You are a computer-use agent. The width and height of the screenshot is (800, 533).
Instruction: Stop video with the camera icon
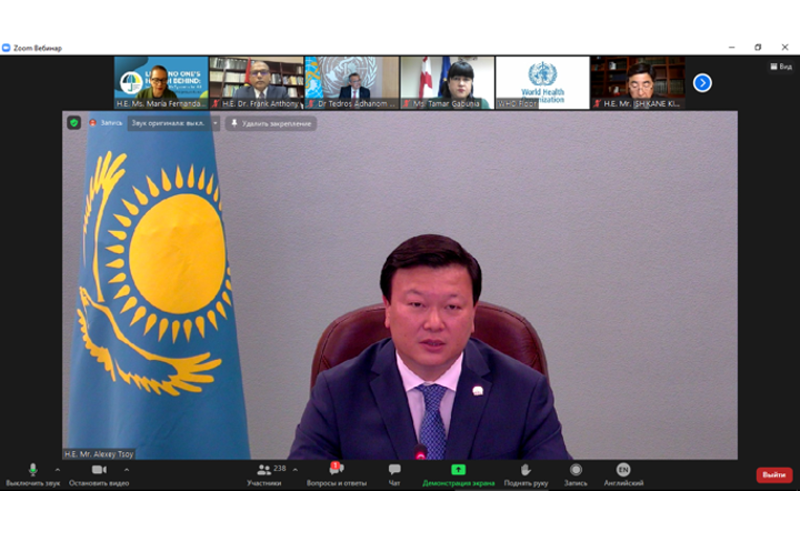[99, 470]
